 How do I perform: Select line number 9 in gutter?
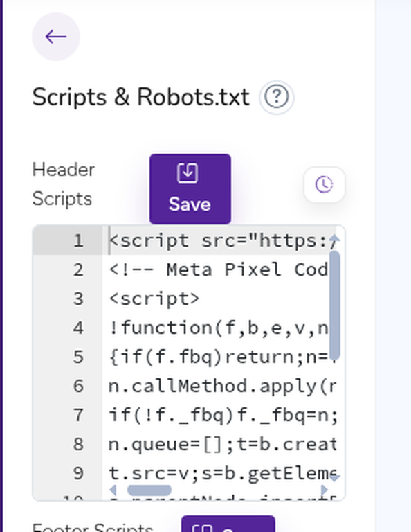pos(78,474)
